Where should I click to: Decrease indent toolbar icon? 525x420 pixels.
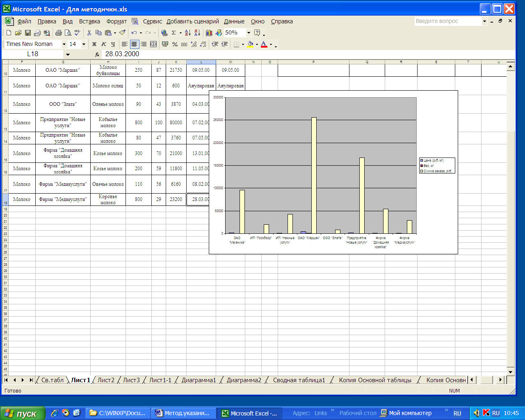click(x=215, y=44)
